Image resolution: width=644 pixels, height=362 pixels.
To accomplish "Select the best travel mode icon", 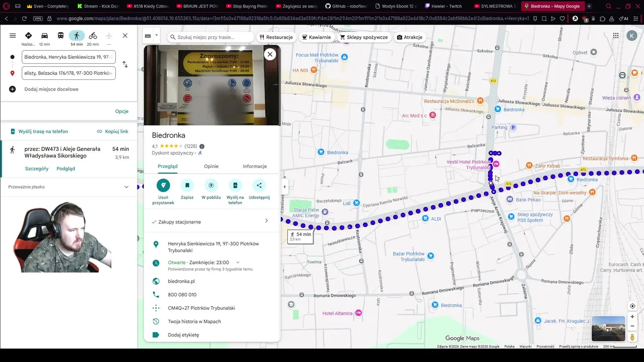I will [28, 36].
